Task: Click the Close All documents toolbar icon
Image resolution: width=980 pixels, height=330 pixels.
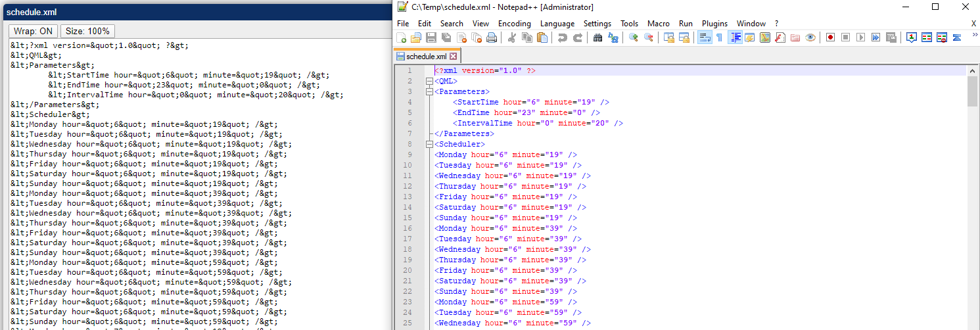Action: pyautogui.click(x=477, y=37)
